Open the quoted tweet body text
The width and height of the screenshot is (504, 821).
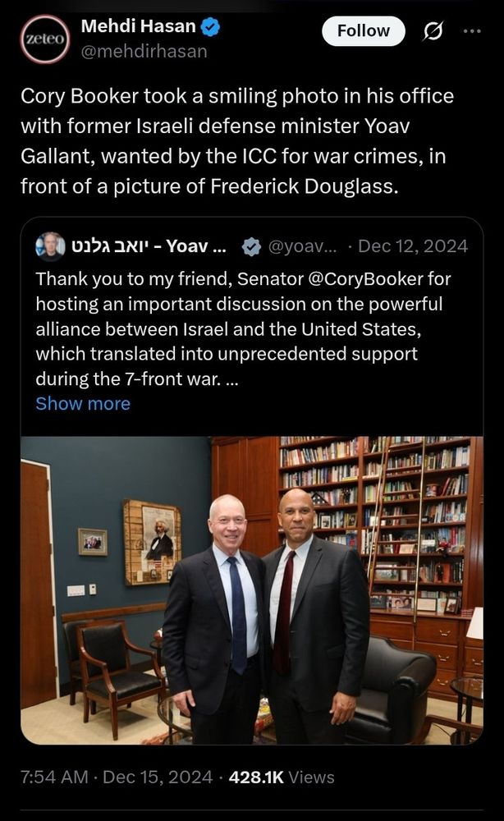243,329
